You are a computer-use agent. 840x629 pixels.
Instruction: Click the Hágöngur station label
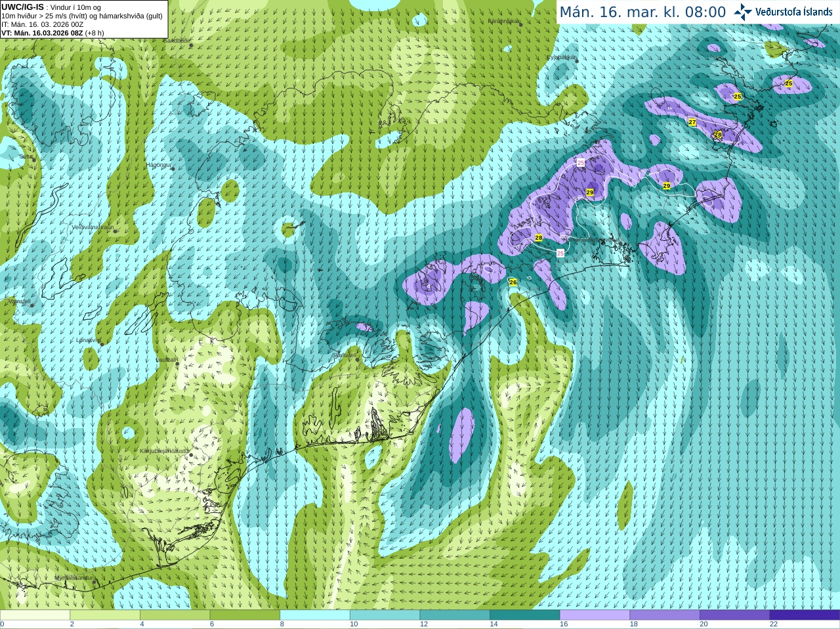(158, 165)
